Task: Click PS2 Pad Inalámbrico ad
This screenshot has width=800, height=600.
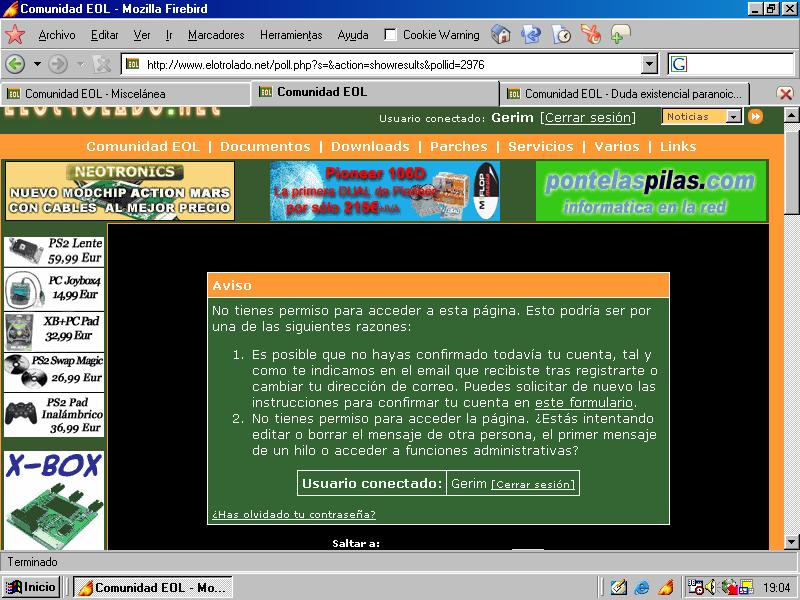Action: [54, 415]
